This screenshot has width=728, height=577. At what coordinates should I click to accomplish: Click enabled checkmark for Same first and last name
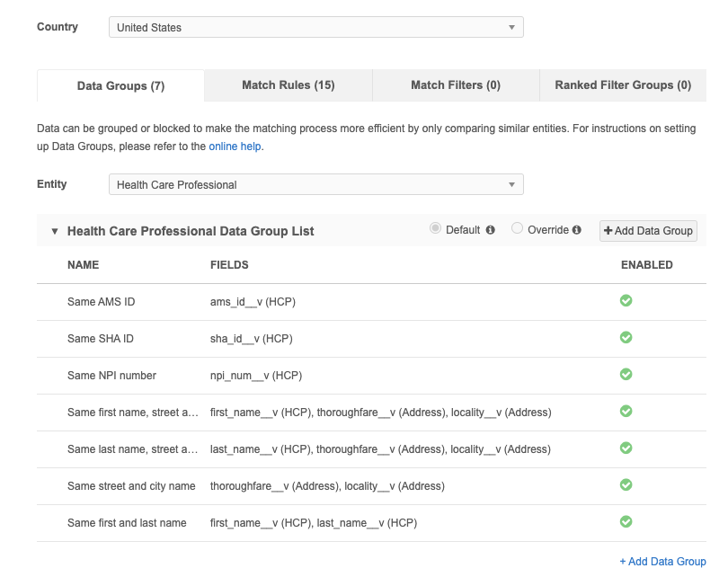click(x=626, y=522)
